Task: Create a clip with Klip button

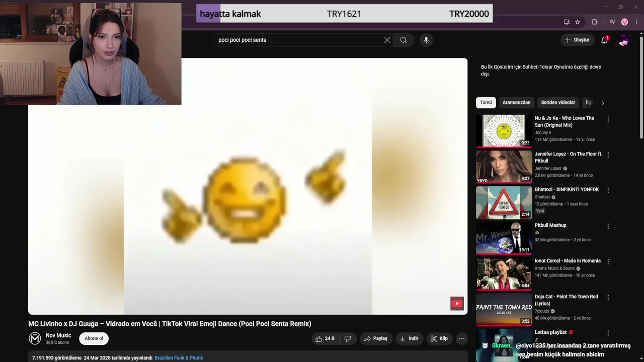Action: [x=439, y=339]
